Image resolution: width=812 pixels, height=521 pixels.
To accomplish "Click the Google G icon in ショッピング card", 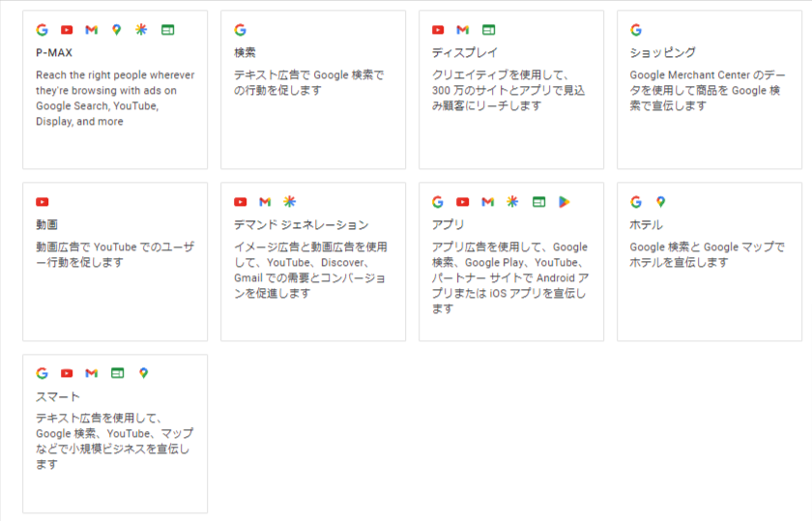I will (636, 30).
